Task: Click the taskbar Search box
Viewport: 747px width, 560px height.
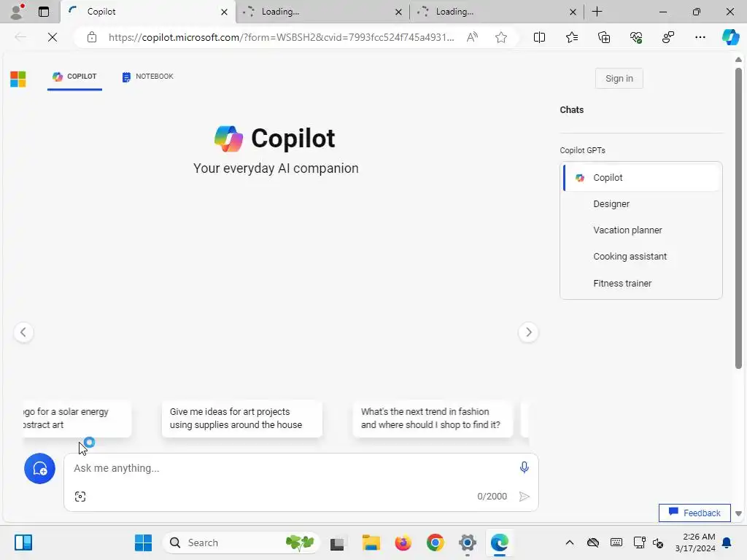Action: tap(241, 542)
